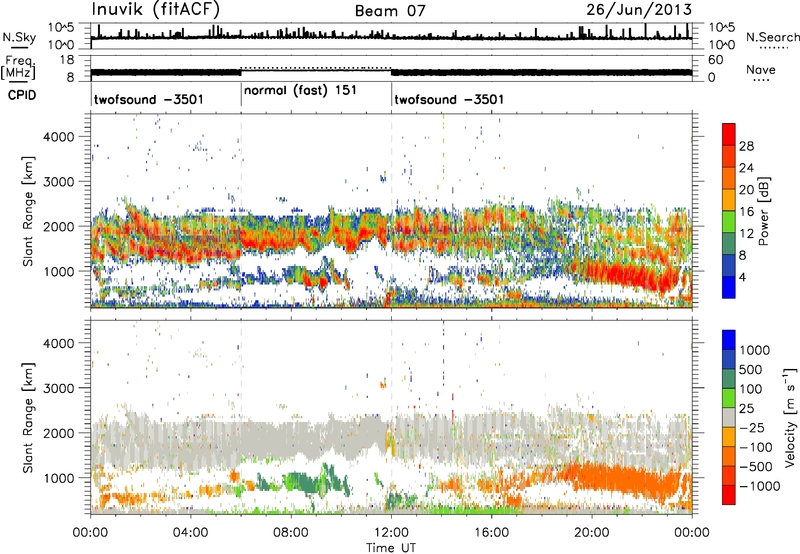
Task: Click the "Slant Range [km]" label of the power panel
Action: [x=28, y=211]
